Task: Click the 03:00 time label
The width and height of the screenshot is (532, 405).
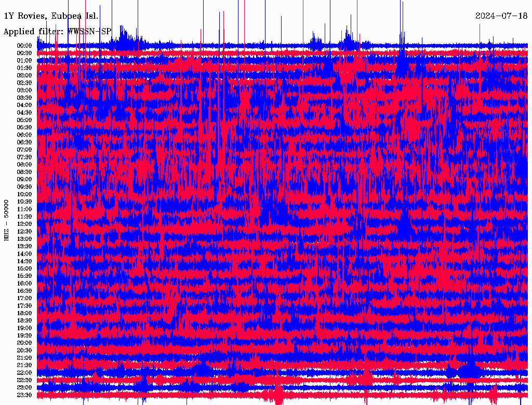Action: (x=24, y=90)
